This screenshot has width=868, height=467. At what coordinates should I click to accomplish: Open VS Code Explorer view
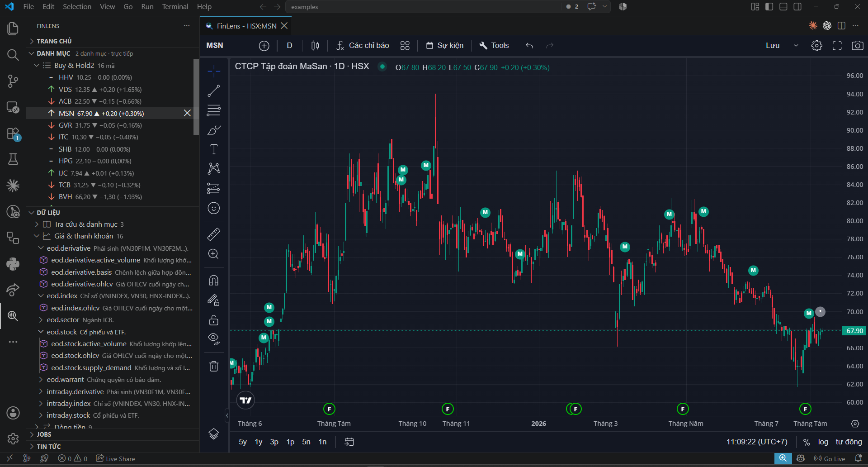pos(13,29)
